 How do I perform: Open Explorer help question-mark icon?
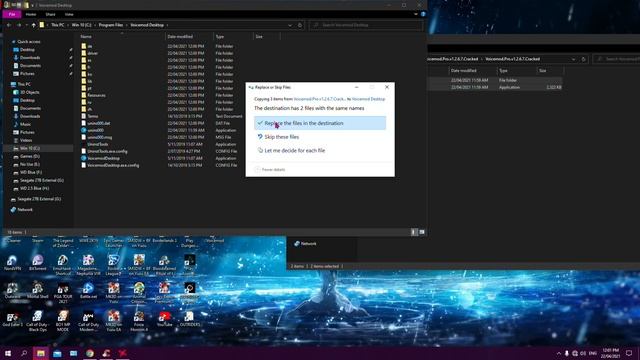pos(423,14)
